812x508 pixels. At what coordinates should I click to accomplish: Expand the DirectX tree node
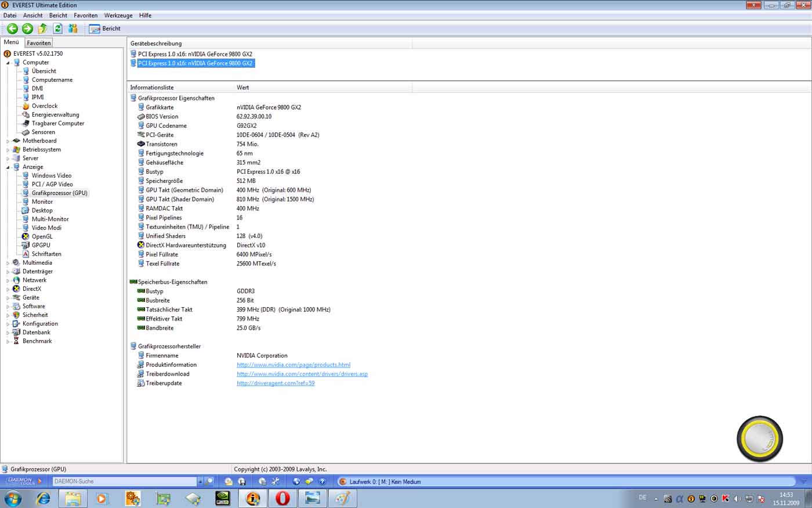tap(8, 289)
